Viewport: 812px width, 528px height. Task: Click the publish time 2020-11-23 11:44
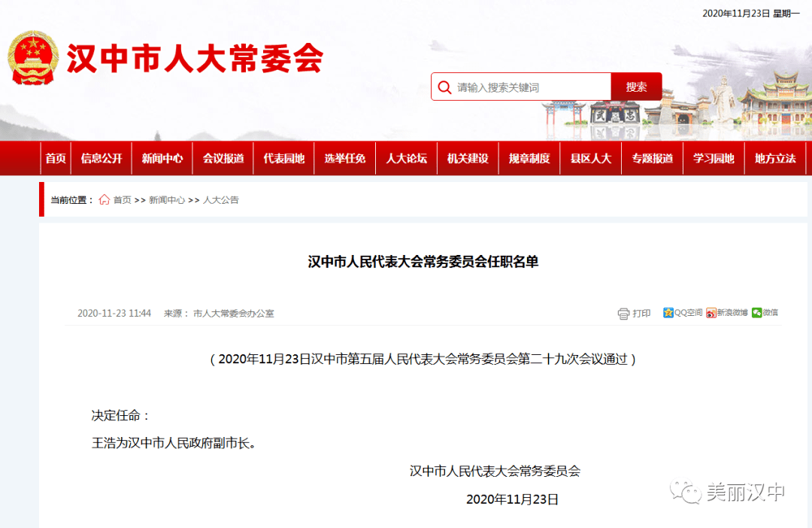coord(114,313)
